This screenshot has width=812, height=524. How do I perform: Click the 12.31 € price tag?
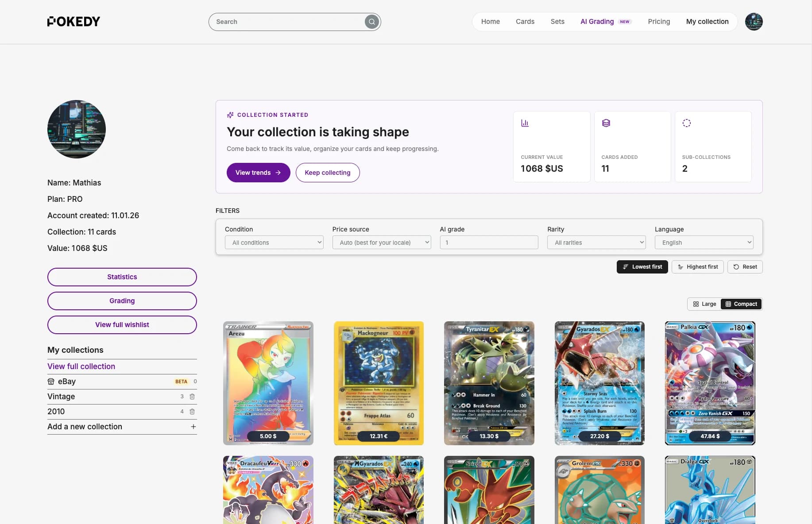[x=379, y=436]
